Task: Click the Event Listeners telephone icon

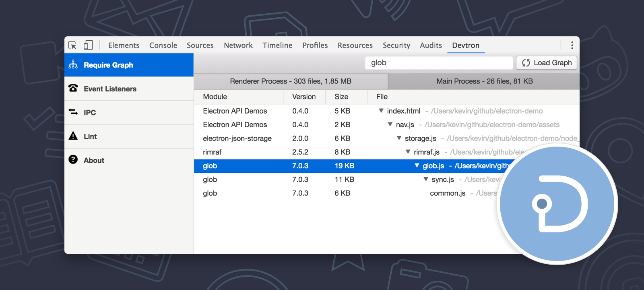Action: [x=73, y=88]
